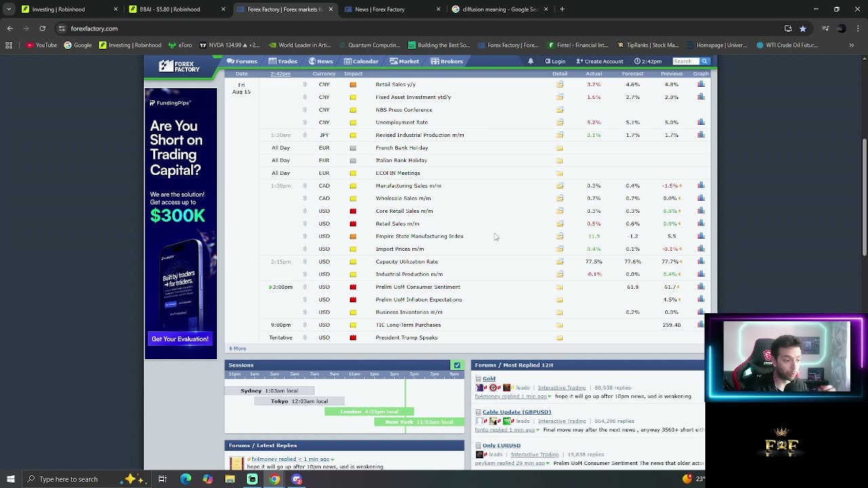This screenshot has width=868, height=488.
Task: Click gray impact marker for French Bank Holiday
Action: pos(353,148)
